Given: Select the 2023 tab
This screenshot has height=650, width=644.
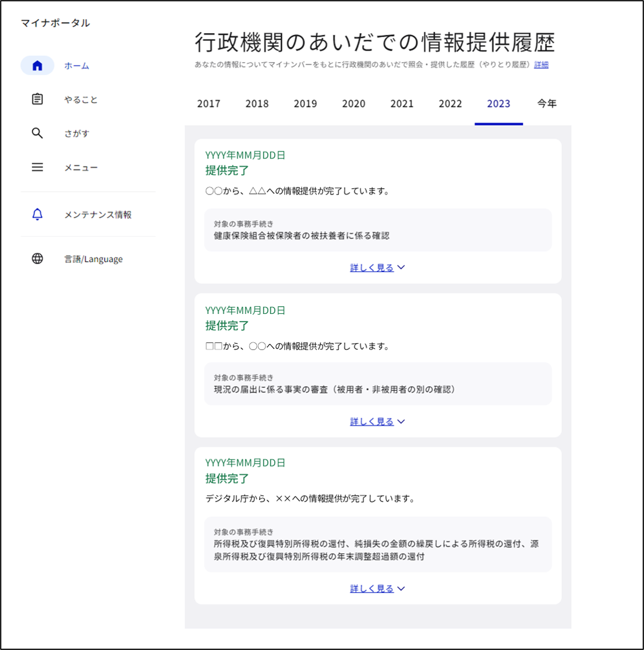Looking at the screenshot, I should tap(498, 104).
